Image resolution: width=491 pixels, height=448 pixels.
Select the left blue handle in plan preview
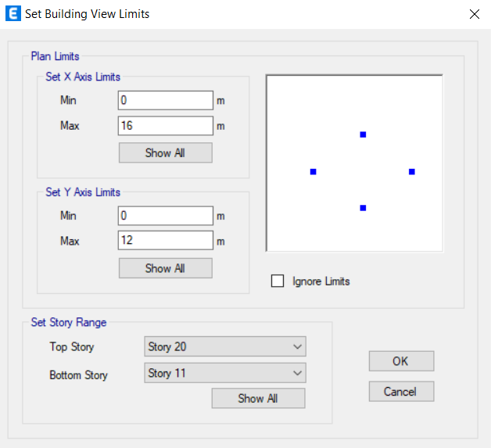[314, 171]
